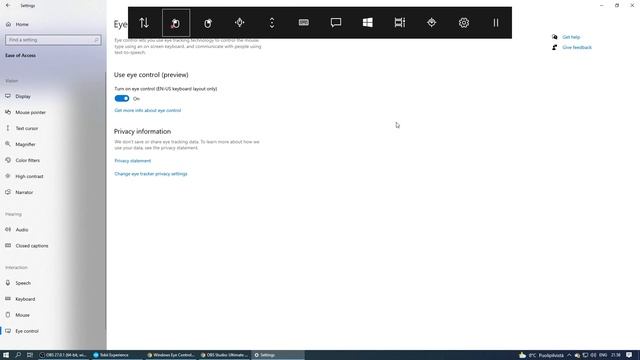Reposition the eye control launchpad with the arrows icon
640x360 pixels.
point(144,23)
